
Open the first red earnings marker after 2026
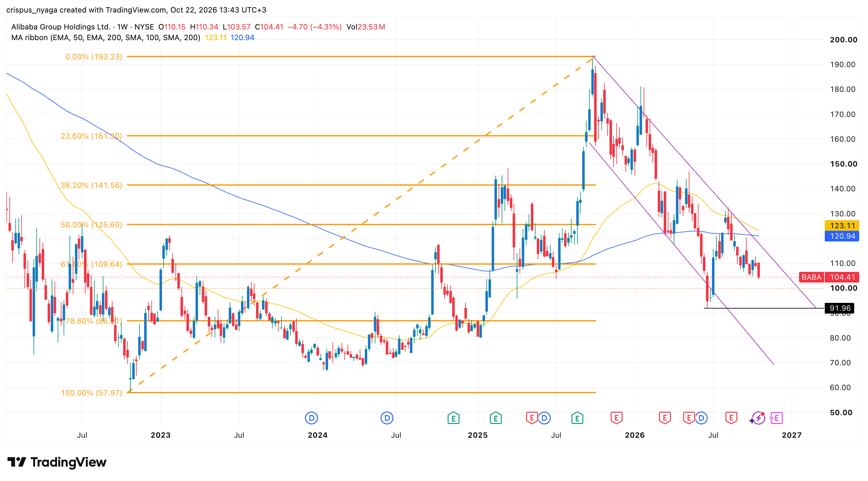pos(665,418)
